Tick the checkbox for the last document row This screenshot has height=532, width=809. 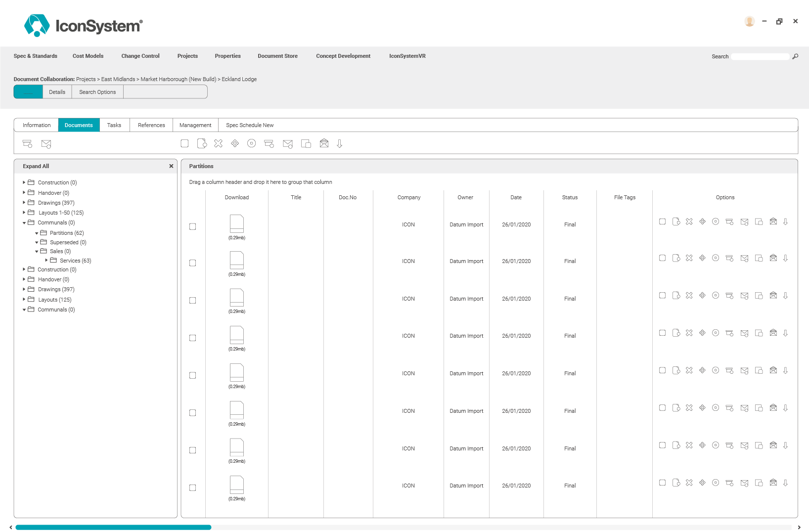click(x=193, y=488)
